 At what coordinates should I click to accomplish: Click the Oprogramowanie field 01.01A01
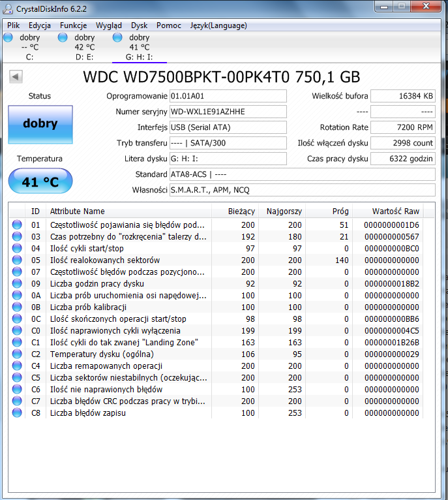(x=228, y=96)
